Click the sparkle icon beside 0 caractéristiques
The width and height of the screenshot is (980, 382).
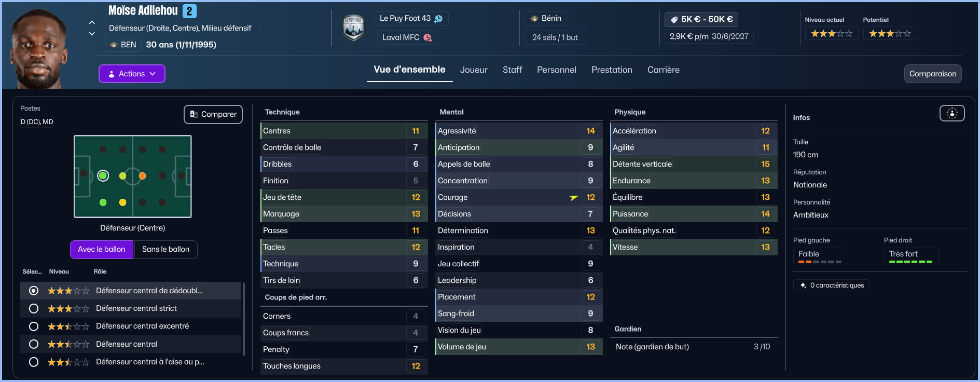pos(803,285)
